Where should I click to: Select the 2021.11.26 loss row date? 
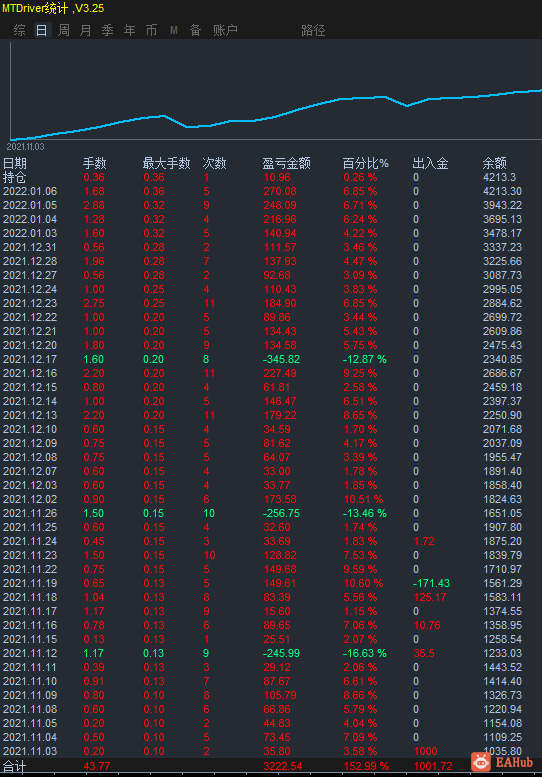(30, 513)
